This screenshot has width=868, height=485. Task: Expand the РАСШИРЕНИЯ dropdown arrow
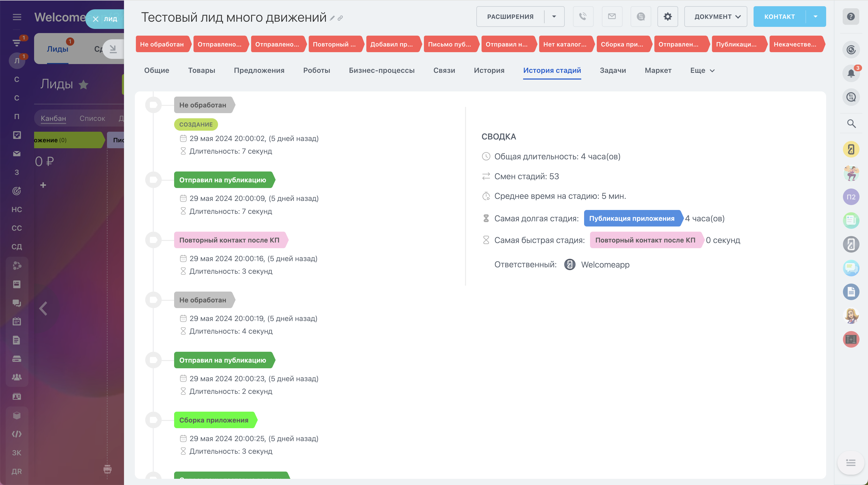[x=554, y=17]
